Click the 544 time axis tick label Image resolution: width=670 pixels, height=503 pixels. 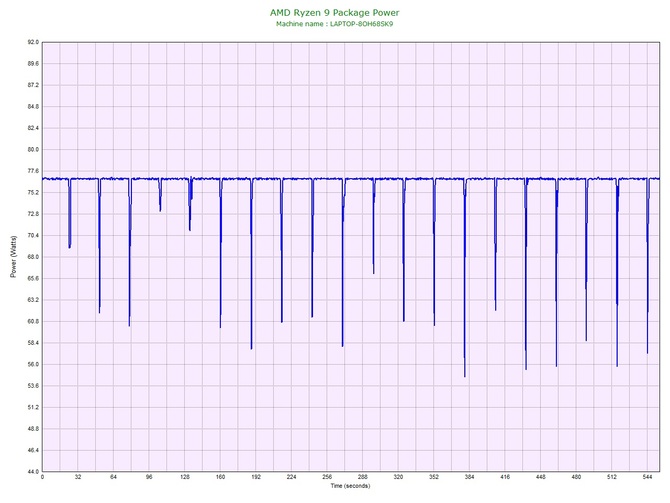tap(647, 477)
